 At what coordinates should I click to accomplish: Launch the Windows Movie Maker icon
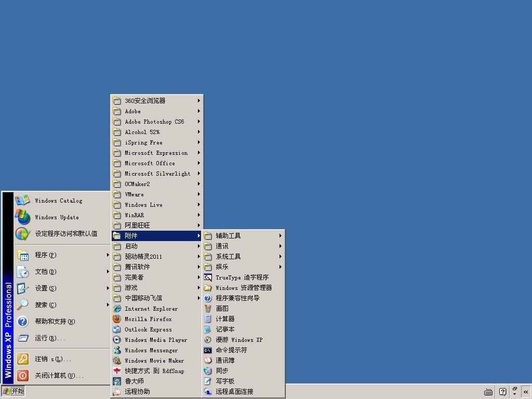click(117, 361)
